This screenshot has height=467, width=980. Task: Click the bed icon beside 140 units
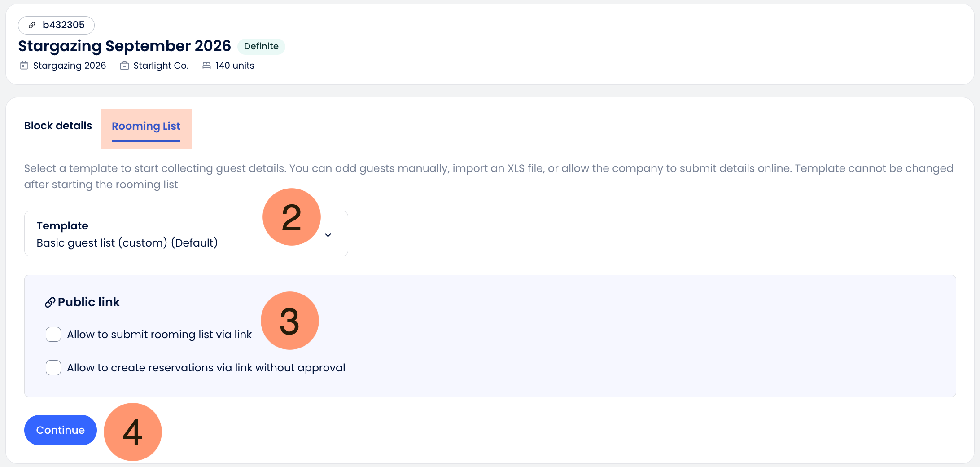(x=206, y=66)
